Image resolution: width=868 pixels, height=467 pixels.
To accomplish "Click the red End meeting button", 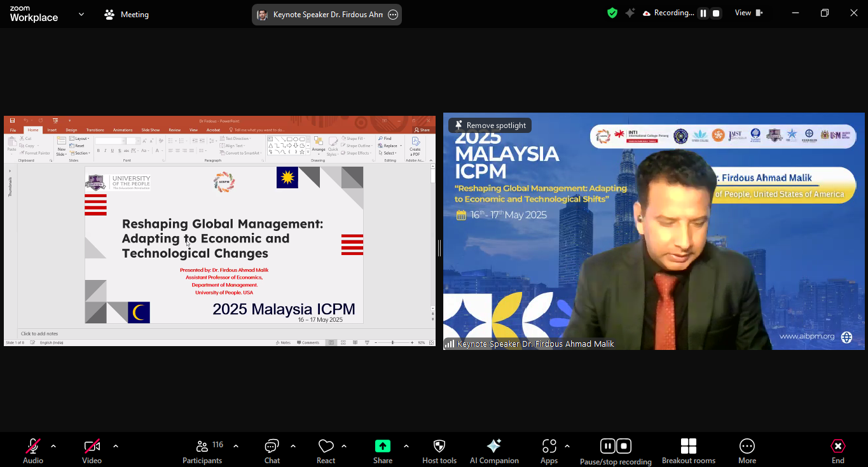I will [838, 451].
